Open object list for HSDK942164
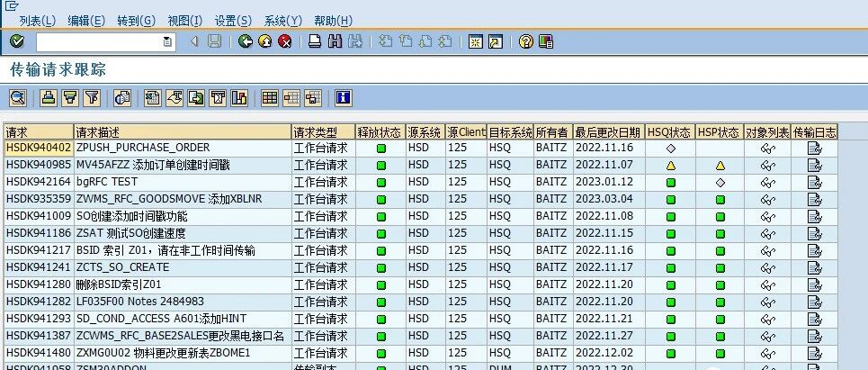 click(x=768, y=183)
